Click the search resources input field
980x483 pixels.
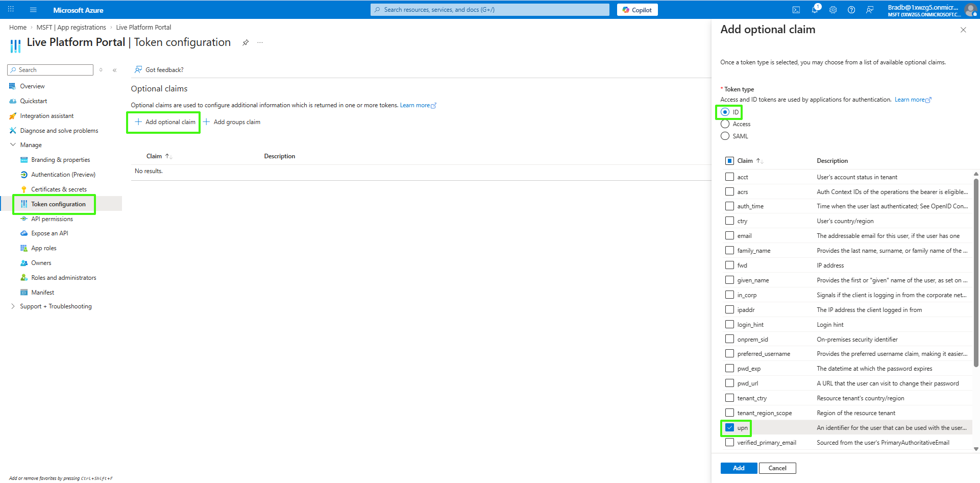(490, 10)
